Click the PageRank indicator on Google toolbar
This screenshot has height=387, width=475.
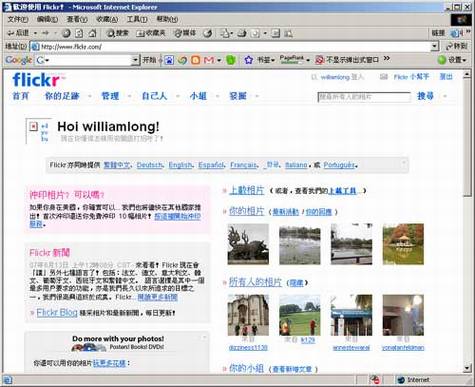(x=292, y=60)
